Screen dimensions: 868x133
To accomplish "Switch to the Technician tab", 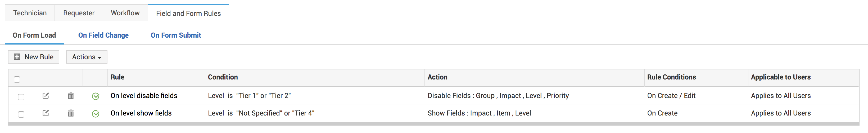I will pos(30,13).
